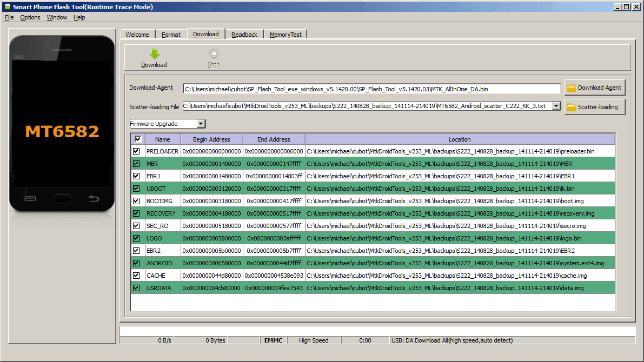The width and height of the screenshot is (644, 362).
Task: Maximize the Smart Phone Flash Tool window
Action: [x=626, y=6]
